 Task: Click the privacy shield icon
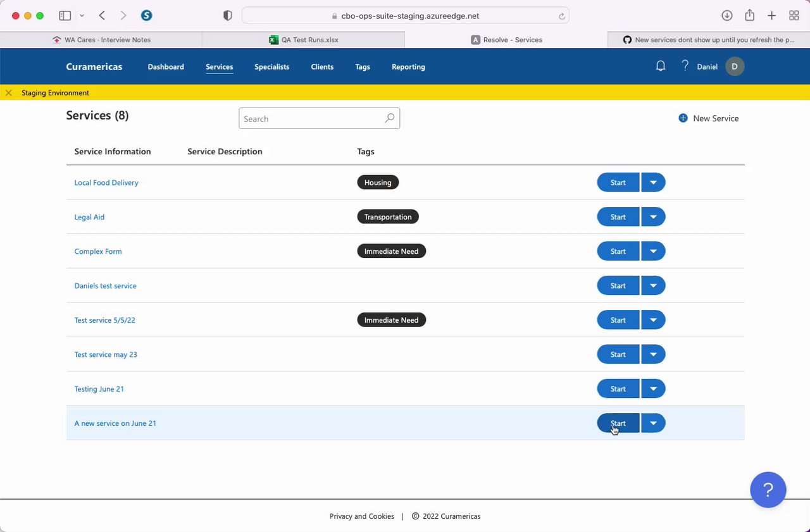[228, 16]
